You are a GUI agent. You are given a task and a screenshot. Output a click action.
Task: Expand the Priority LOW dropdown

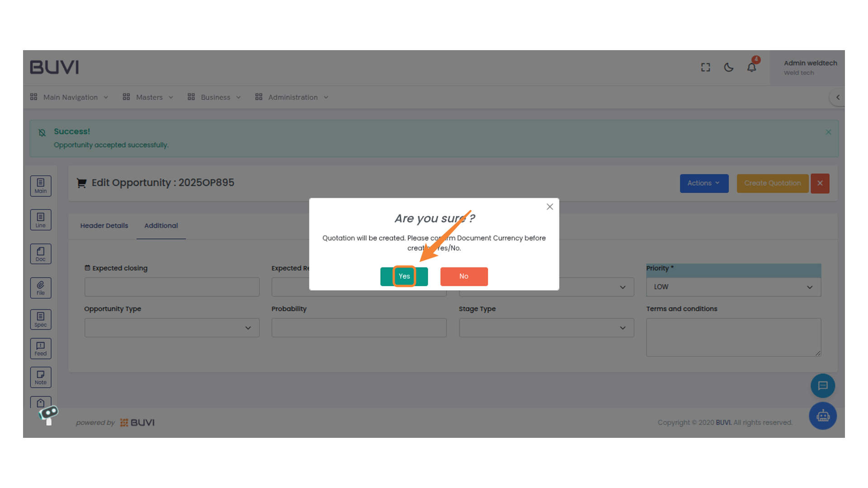[733, 287]
